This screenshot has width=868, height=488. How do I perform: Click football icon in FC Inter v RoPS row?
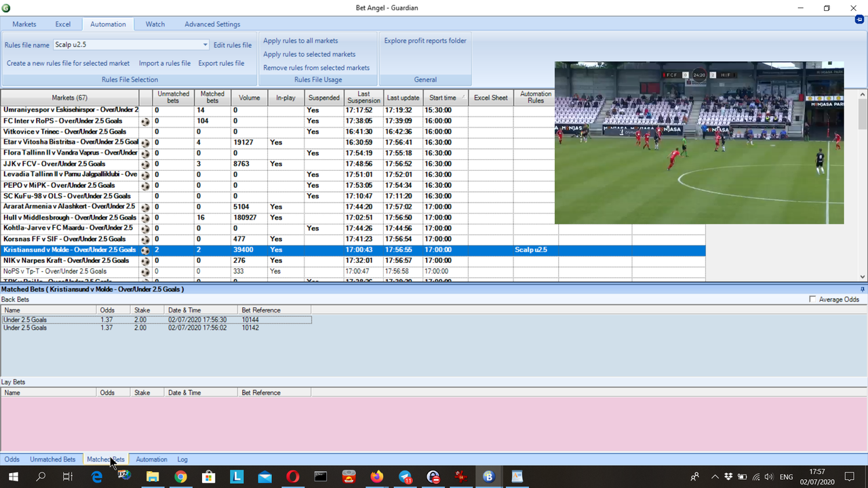point(145,121)
